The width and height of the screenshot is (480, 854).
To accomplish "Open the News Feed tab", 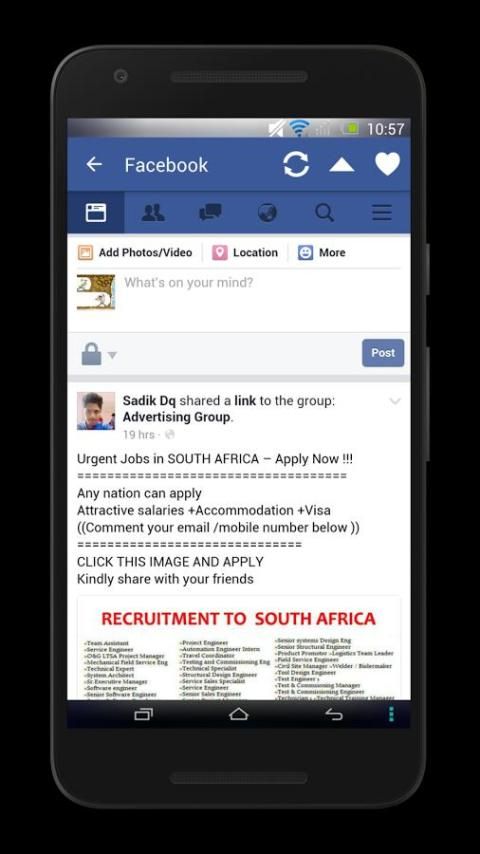I will [x=96, y=212].
